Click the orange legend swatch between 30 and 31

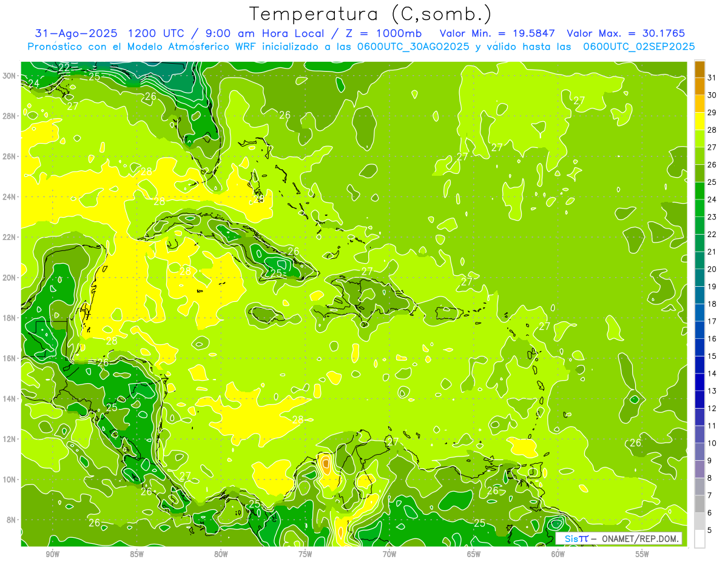pos(699,87)
